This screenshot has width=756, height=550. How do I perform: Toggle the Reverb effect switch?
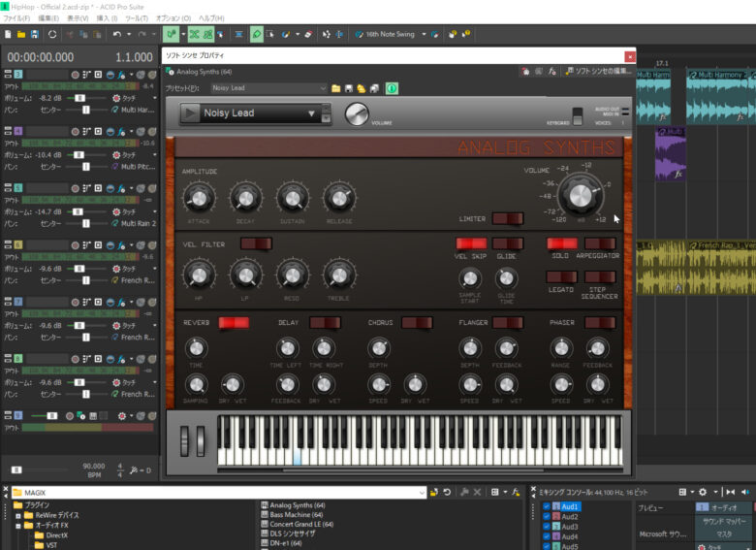(x=233, y=322)
